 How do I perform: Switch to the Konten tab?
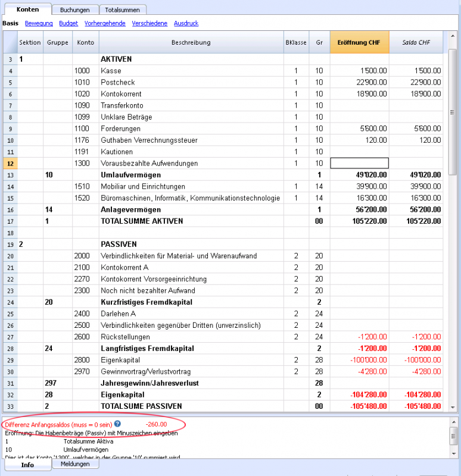pyautogui.click(x=27, y=10)
